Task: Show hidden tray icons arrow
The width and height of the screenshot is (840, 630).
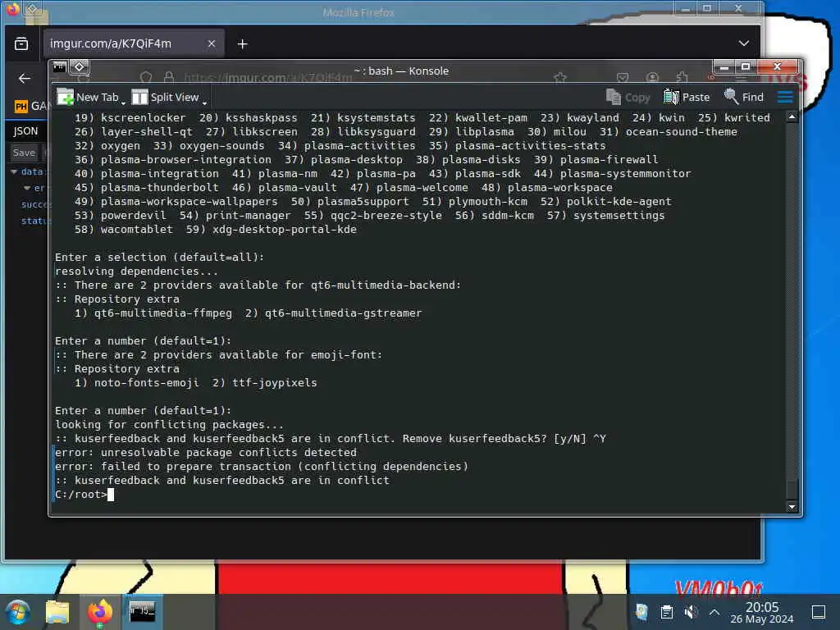Action: pyautogui.click(x=714, y=612)
